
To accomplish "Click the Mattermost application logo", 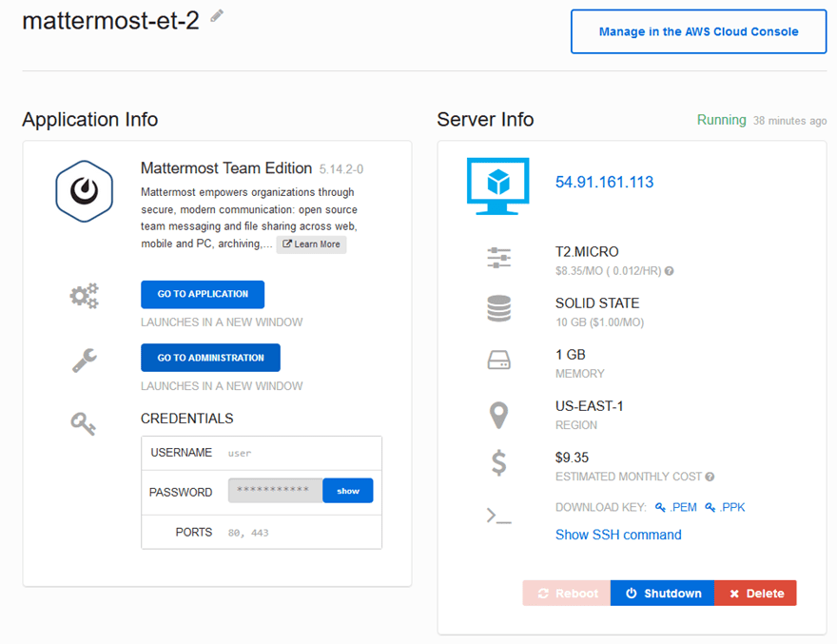I will (84, 191).
